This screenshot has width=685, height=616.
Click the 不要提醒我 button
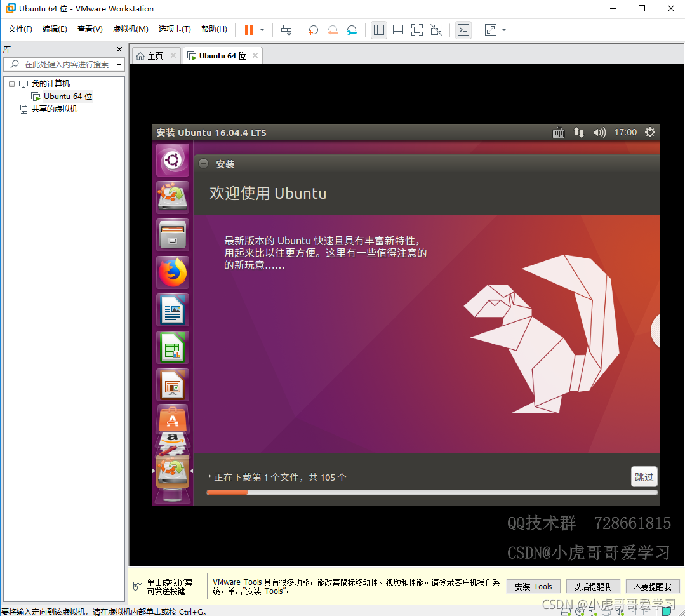click(x=652, y=587)
